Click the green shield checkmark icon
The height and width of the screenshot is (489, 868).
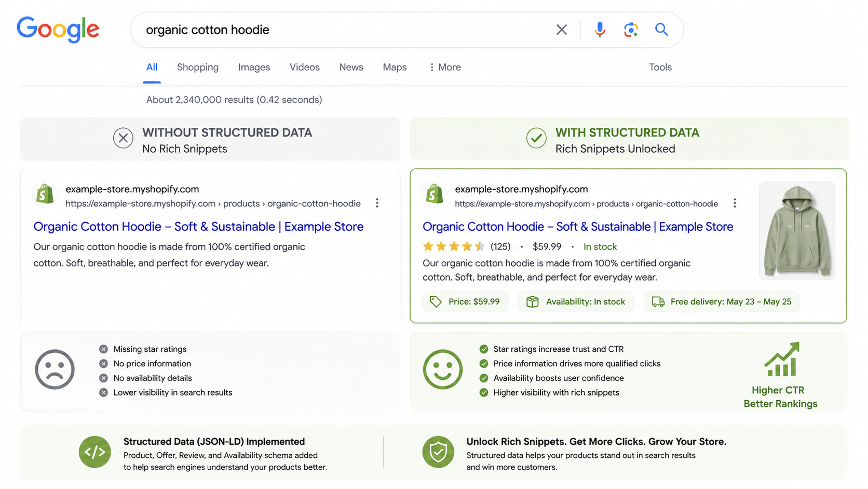coord(438,452)
